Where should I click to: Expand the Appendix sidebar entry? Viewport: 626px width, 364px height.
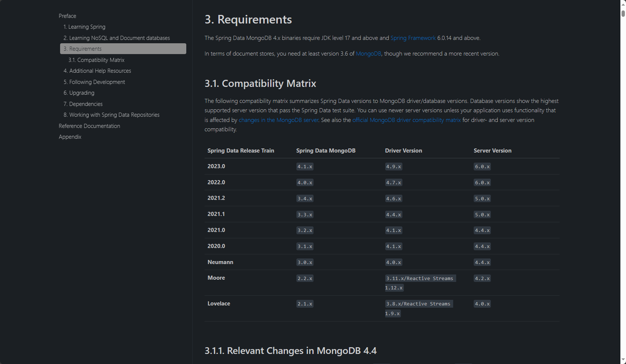pyautogui.click(x=70, y=137)
